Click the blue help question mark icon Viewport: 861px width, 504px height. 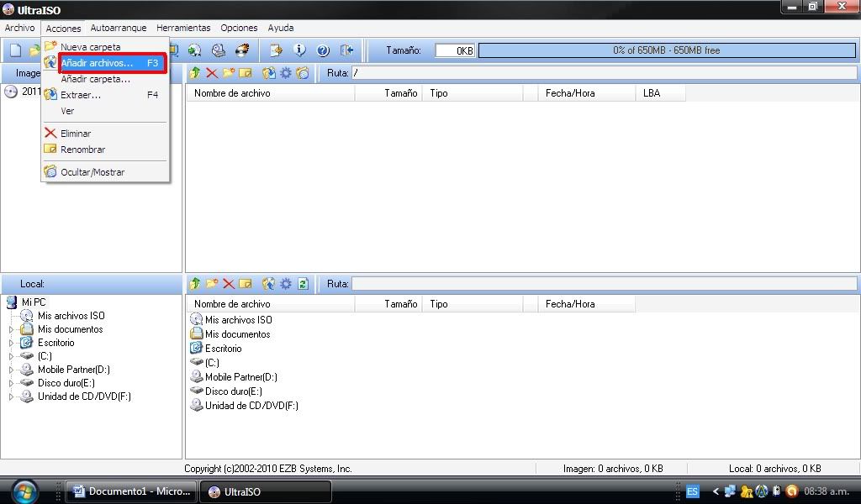[x=324, y=50]
